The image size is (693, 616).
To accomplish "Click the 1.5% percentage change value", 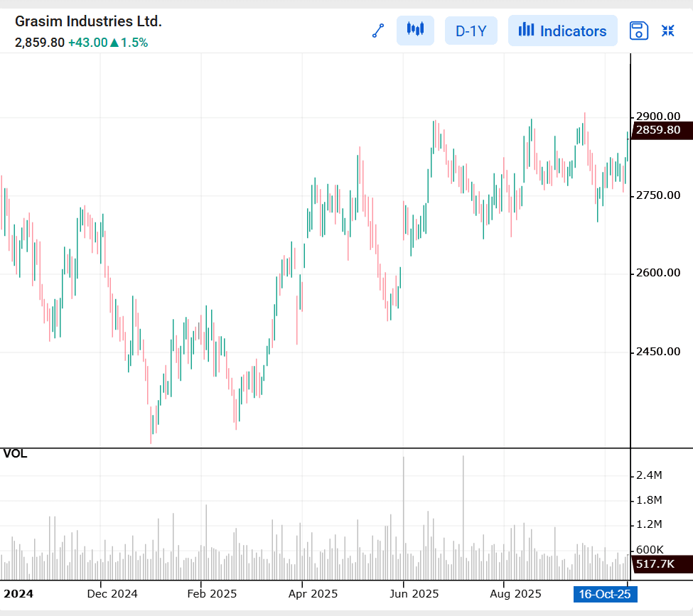I will [134, 43].
